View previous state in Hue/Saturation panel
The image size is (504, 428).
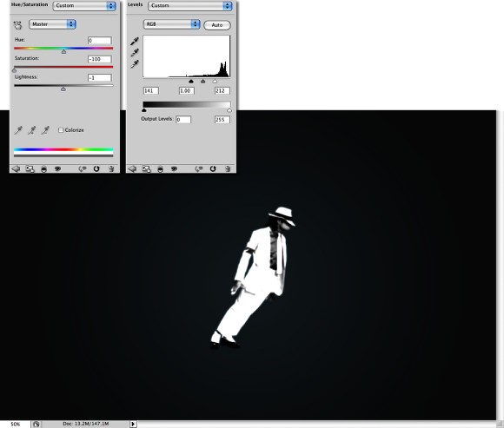coord(83,168)
